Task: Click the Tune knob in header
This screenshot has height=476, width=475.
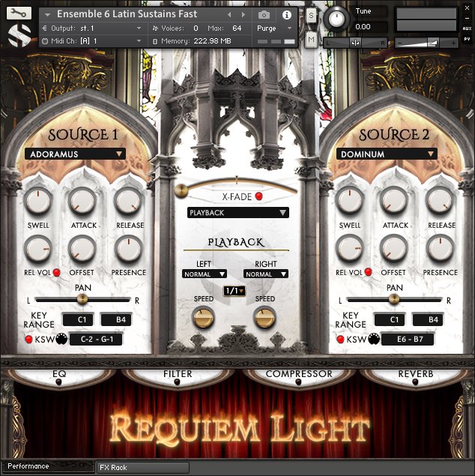Action: [339, 18]
